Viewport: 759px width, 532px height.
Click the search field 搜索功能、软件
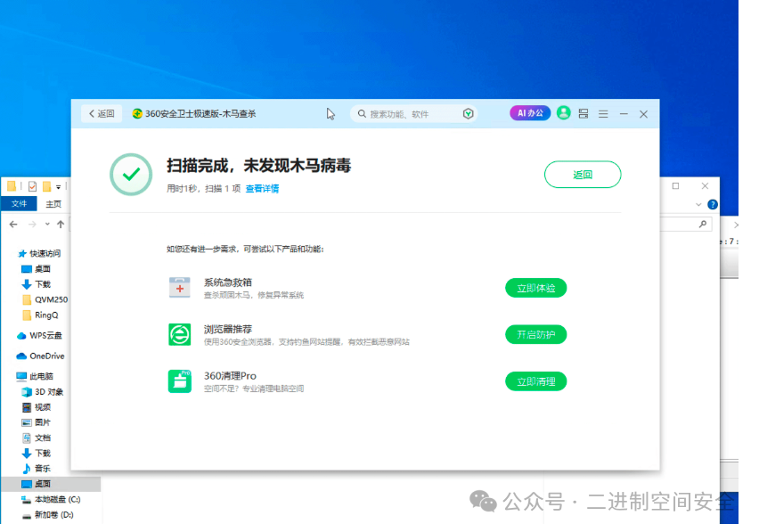413,114
